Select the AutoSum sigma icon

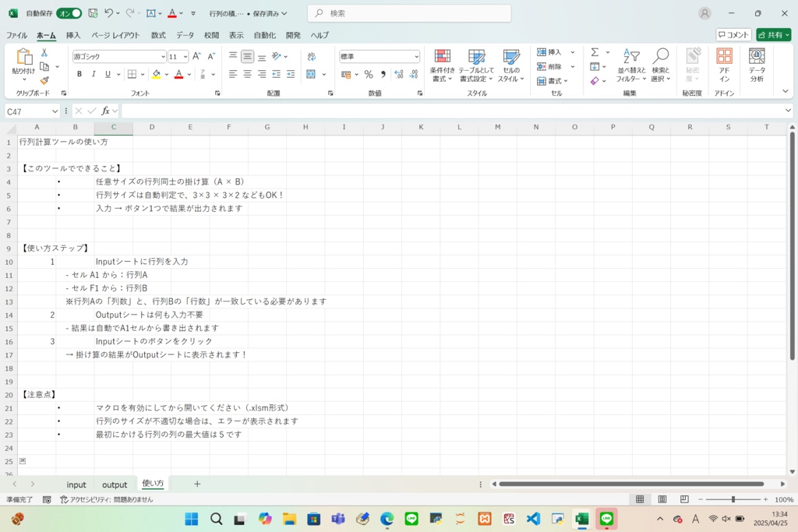click(x=595, y=51)
